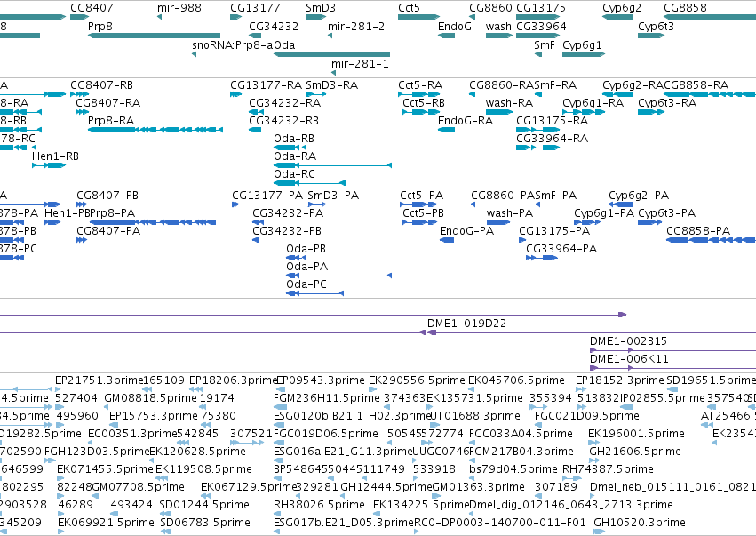
Task: Select the Oda-PC protein label
Action: [x=306, y=284]
